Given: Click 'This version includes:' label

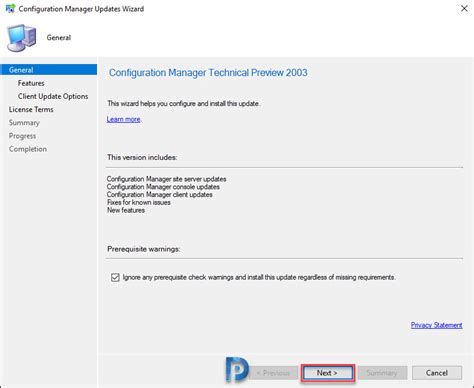Looking at the screenshot, I should point(142,157).
